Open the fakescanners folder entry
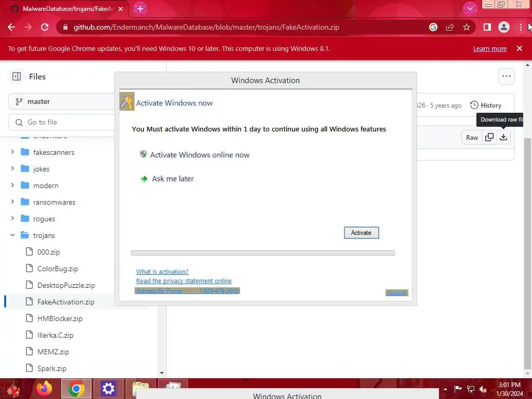This screenshot has width=532, height=399. [54, 152]
